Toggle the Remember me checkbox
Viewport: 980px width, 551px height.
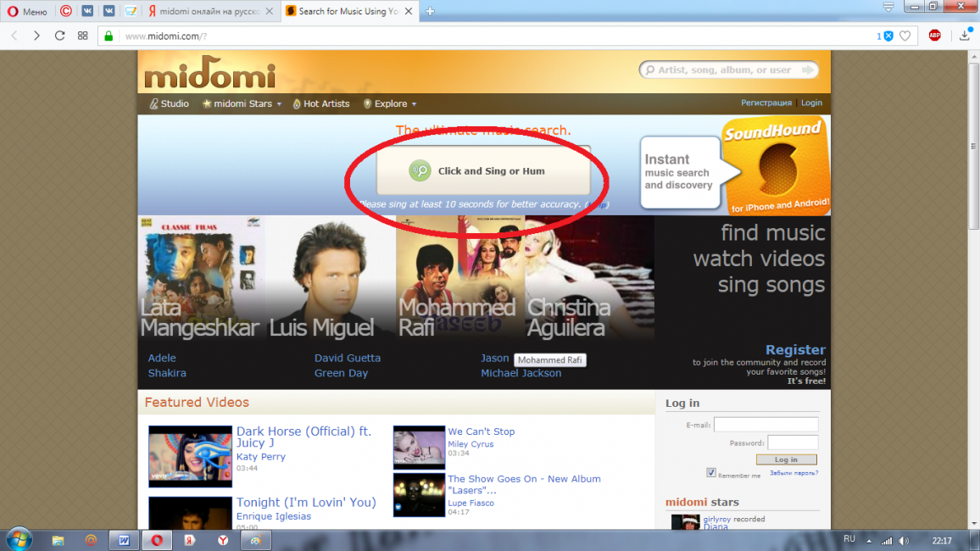(x=711, y=473)
